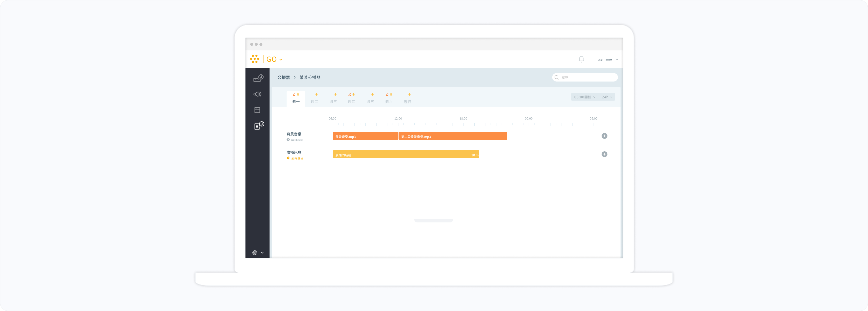Viewport: 868px width, 311px height.
Task: Click the orange dotted app logo
Action: 255,59
